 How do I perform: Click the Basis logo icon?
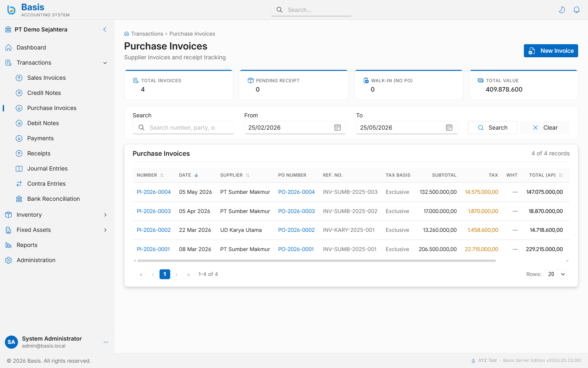click(x=11, y=10)
